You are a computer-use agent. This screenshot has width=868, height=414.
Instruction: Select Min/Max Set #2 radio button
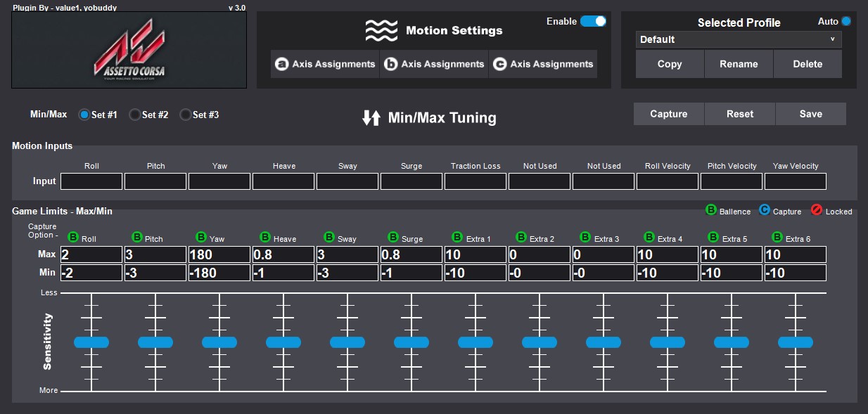(135, 115)
